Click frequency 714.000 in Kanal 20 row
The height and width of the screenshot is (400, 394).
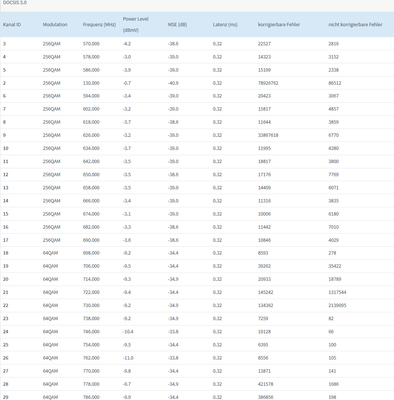pyautogui.click(x=91, y=279)
